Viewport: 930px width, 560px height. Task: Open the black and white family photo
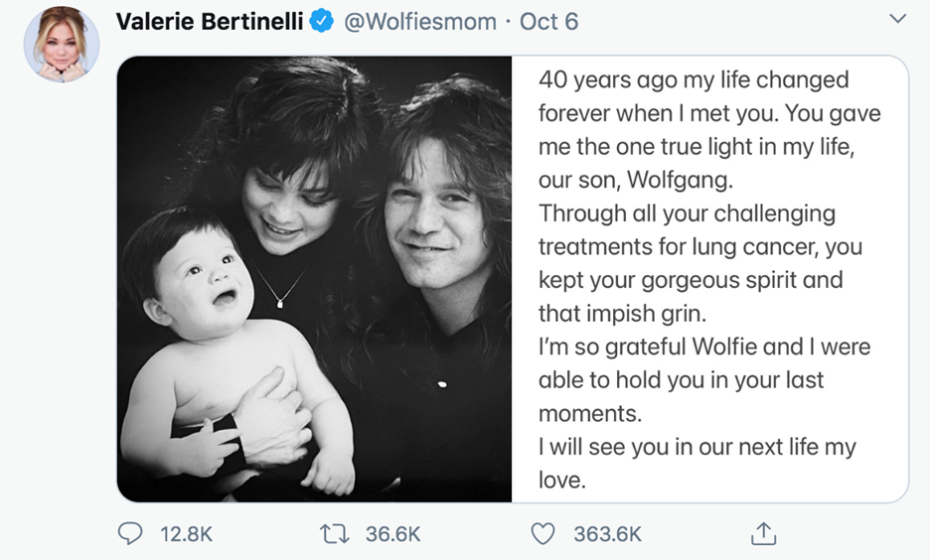[x=314, y=278]
